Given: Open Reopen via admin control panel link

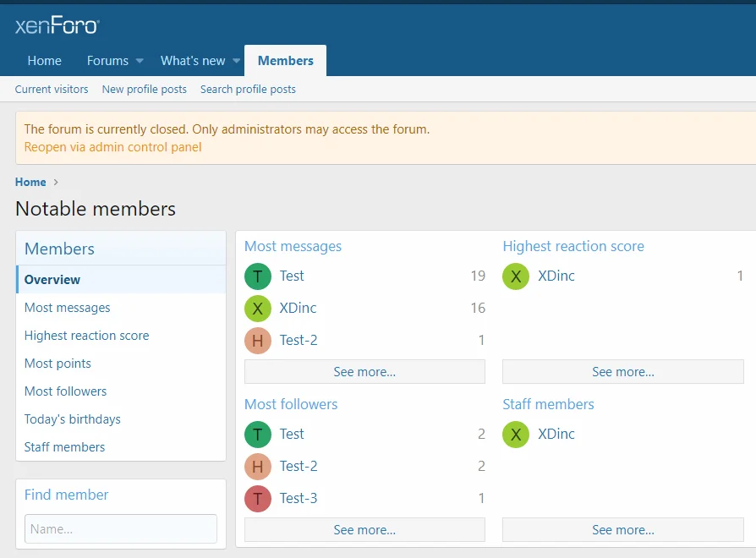Looking at the screenshot, I should (112, 147).
